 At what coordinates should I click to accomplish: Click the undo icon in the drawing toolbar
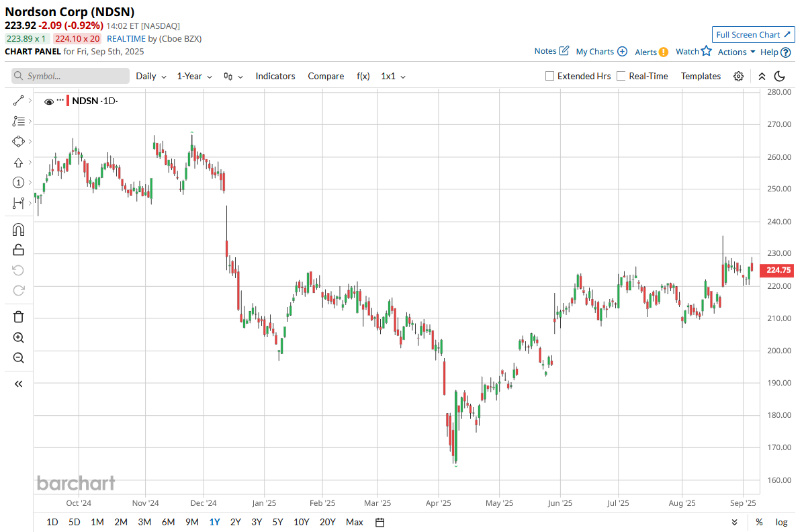18,270
